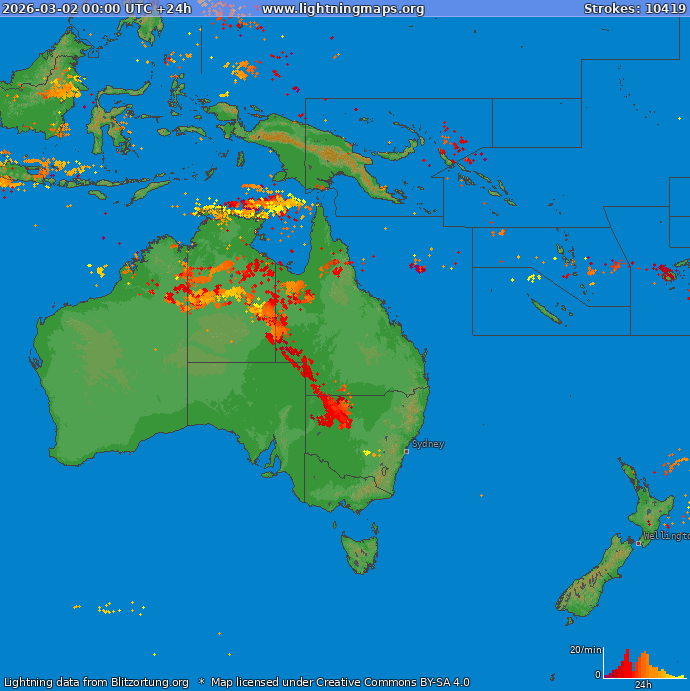Click the Wellington city label

click(x=666, y=536)
